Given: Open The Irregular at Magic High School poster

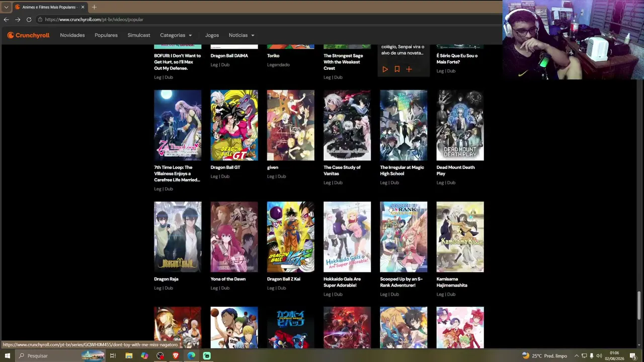Looking at the screenshot, I should [404, 125].
